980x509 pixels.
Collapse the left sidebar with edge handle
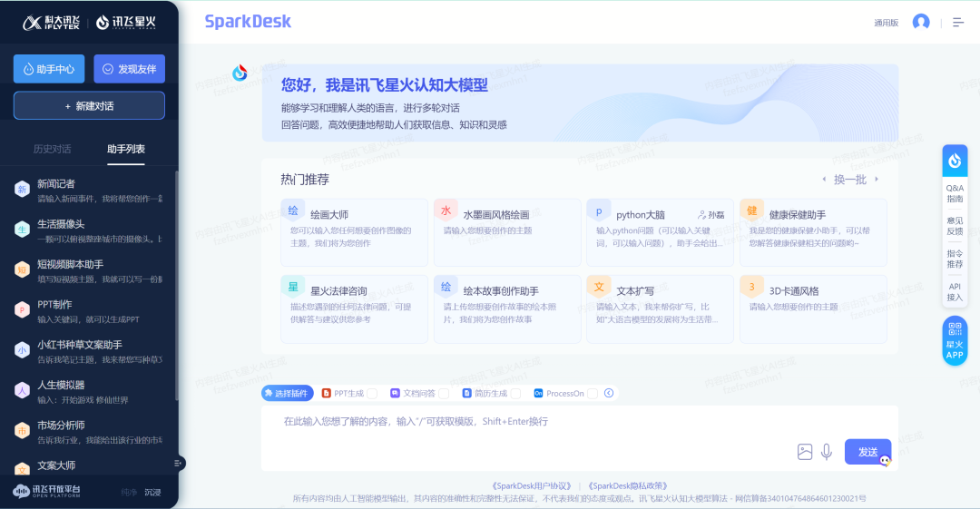pyautogui.click(x=178, y=463)
